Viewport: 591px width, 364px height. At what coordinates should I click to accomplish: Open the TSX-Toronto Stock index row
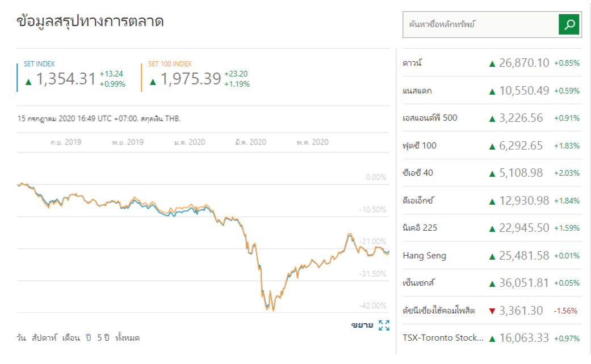[443, 338]
